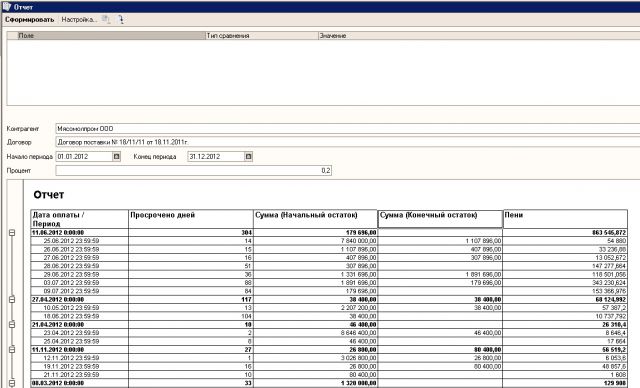Viewport: 640px width, 388px height.
Task: Open calendar picker for Конец периода
Action: pyautogui.click(x=248, y=156)
